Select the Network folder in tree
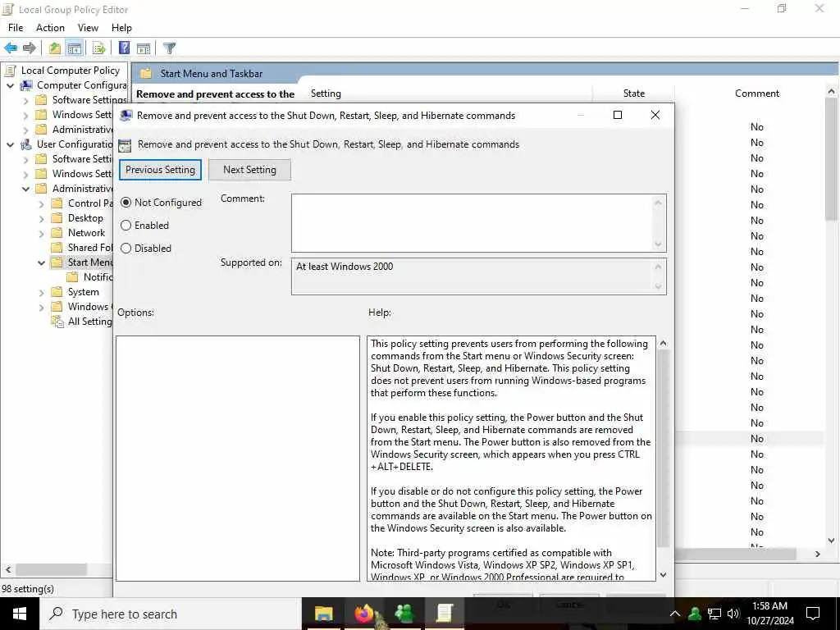The image size is (840, 630). point(86,233)
